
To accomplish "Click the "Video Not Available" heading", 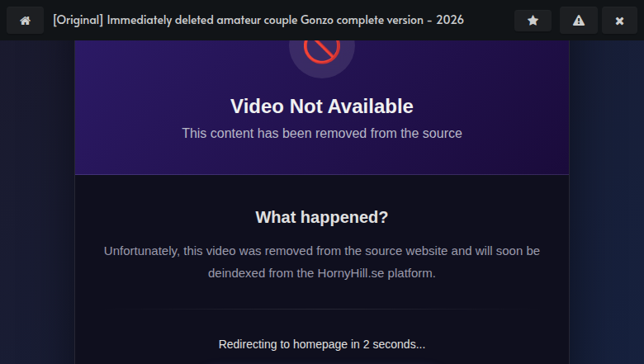I will [322, 106].
